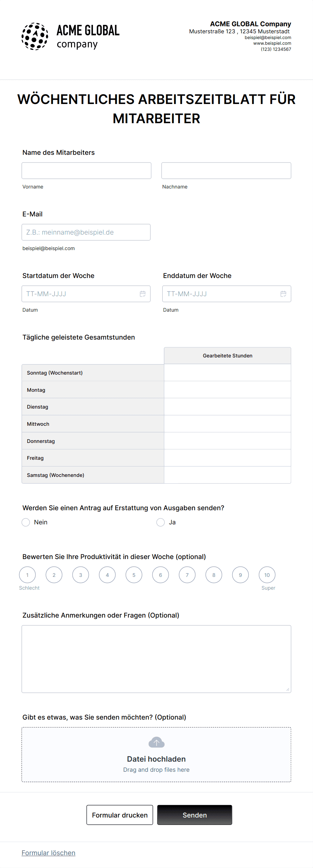Select the Ja radio button

click(x=161, y=522)
